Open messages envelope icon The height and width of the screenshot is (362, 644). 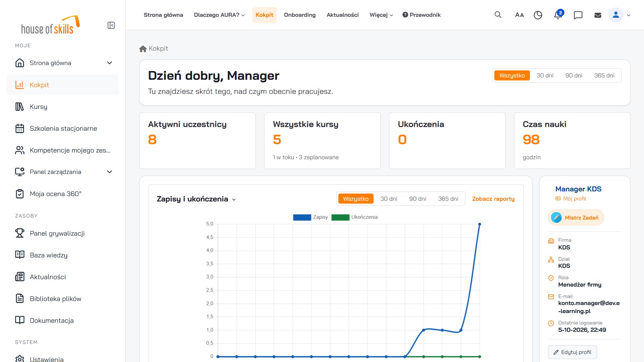[598, 15]
